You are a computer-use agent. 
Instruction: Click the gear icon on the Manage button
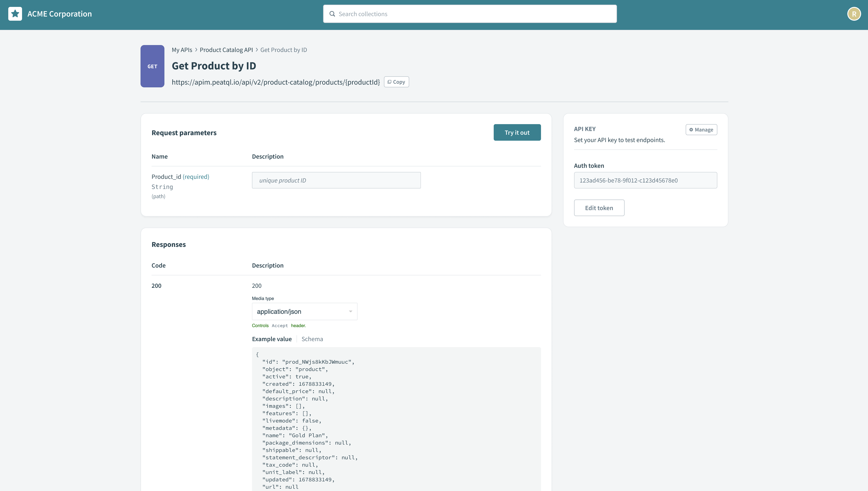pyautogui.click(x=691, y=129)
